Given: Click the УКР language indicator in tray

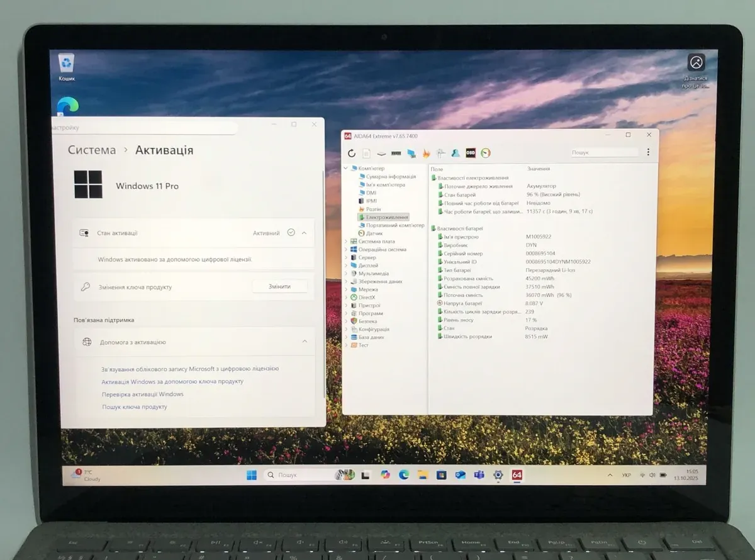Looking at the screenshot, I should coord(627,475).
